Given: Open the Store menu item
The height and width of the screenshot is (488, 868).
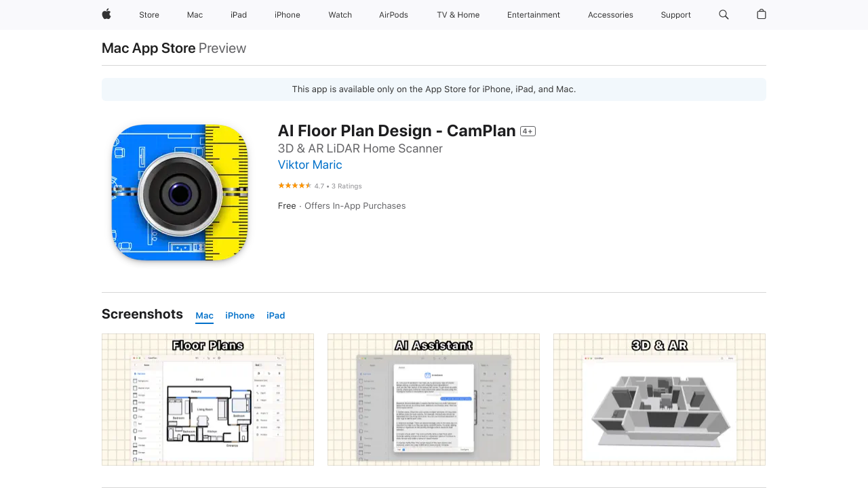Looking at the screenshot, I should tap(149, 15).
